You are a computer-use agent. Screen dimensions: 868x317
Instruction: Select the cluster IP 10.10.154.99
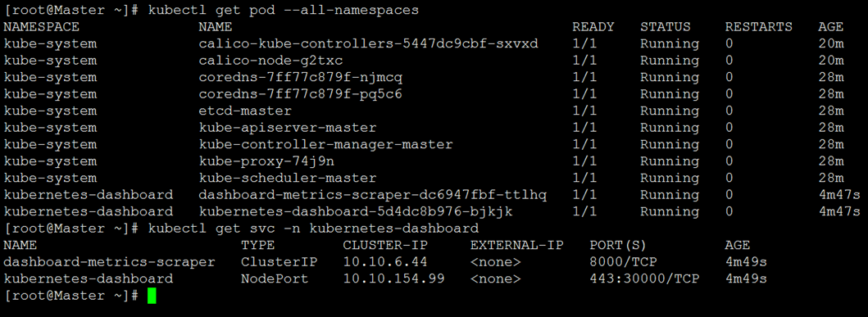(x=393, y=279)
